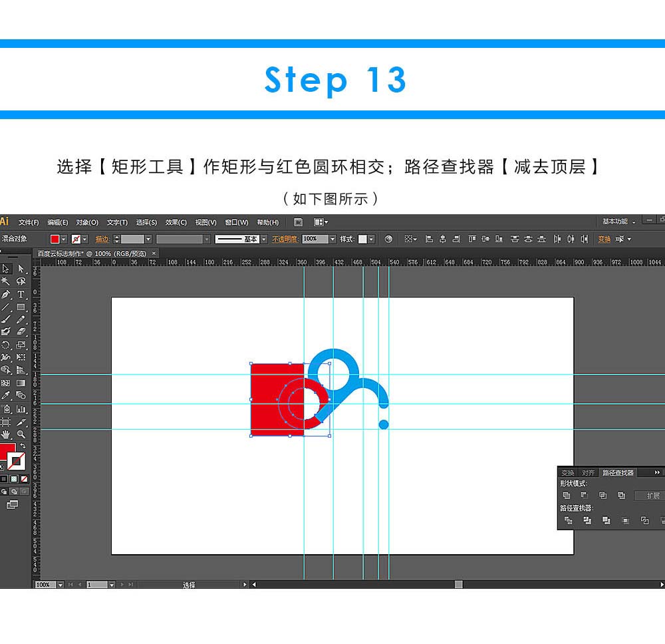Choose the Rectangle tool
Image resolution: width=665 pixels, height=644 pixels.
click(21, 307)
